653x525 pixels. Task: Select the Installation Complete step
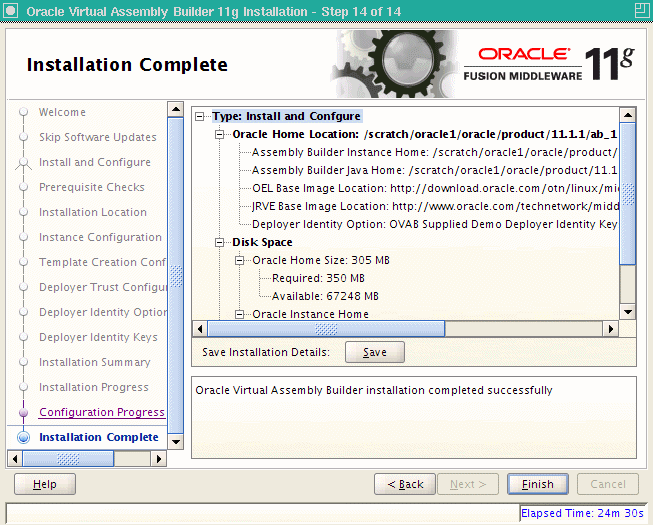click(x=99, y=437)
